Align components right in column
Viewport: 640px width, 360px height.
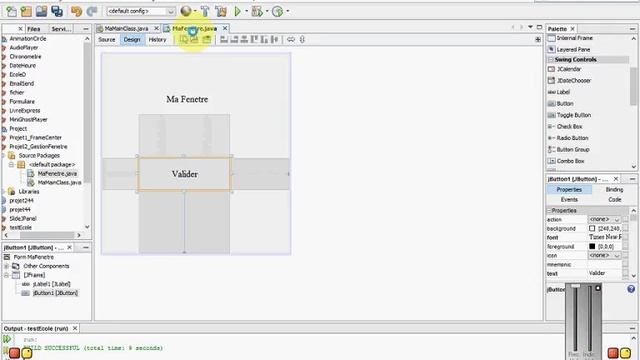pyautogui.click(x=234, y=40)
